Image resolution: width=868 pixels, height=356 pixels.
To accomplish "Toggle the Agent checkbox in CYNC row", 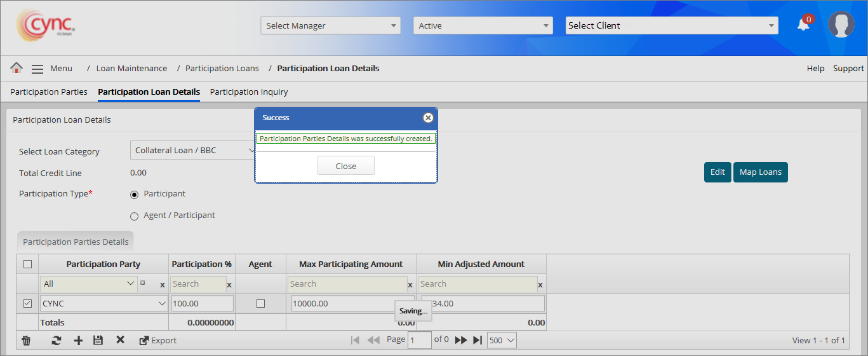I will [x=260, y=304].
